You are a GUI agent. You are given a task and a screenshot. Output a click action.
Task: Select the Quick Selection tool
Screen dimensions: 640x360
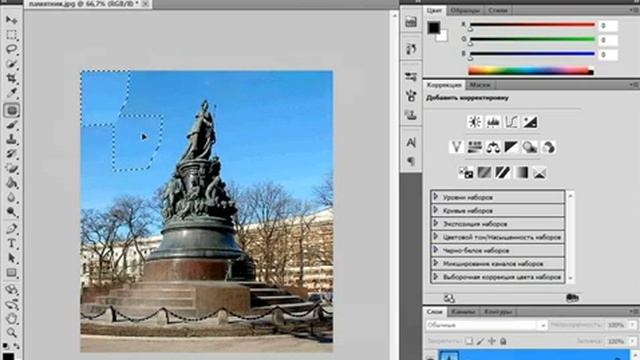tap(11, 64)
